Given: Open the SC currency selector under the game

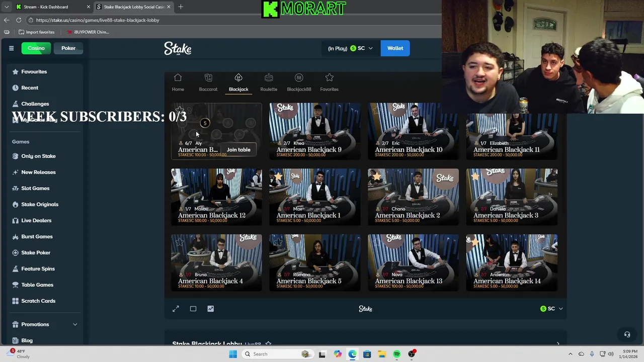Looking at the screenshot, I should (x=551, y=309).
